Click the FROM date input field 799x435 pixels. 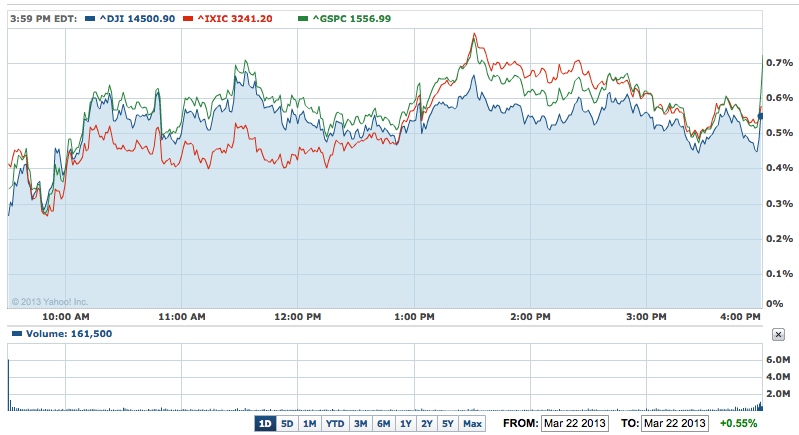[574, 424]
